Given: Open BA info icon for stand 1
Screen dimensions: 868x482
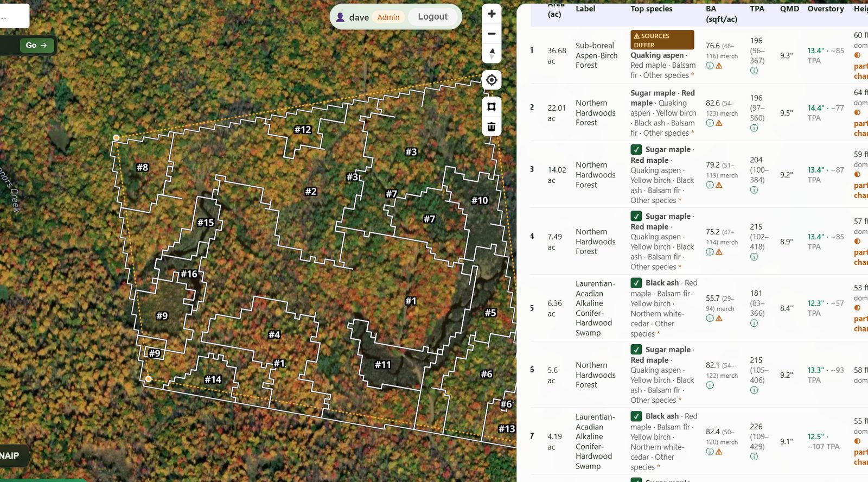Looking at the screenshot, I should click(x=710, y=66).
